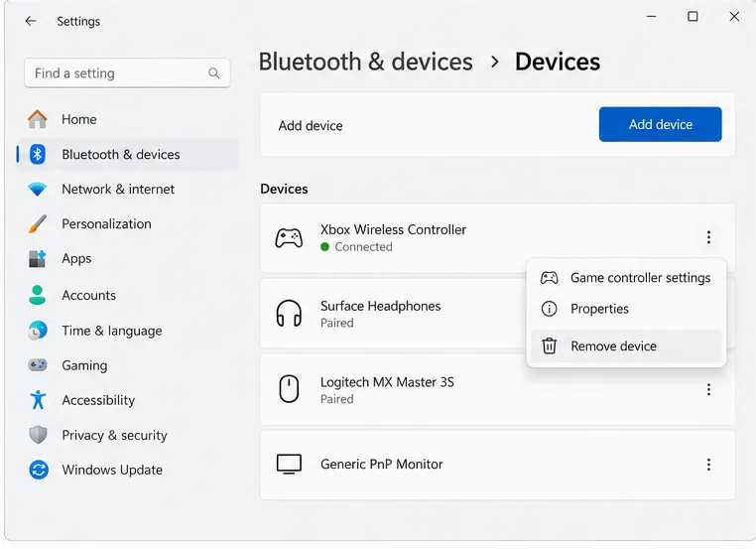Click the info icon beside Properties
The height and width of the screenshot is (549, 756).
pyautogui.click(x=550, y=309)
